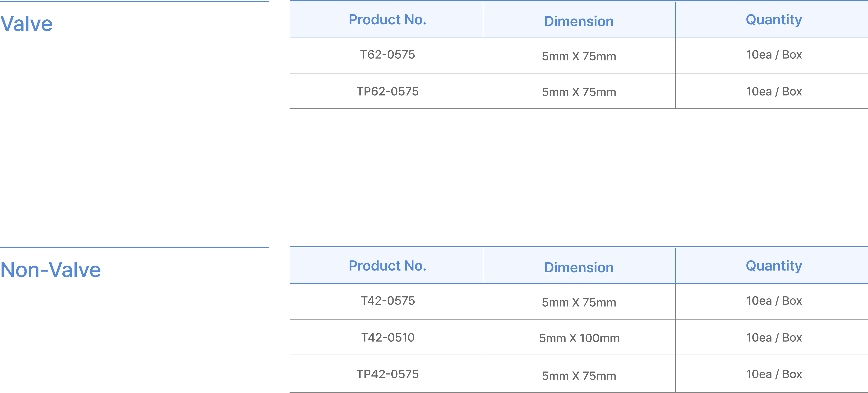This screenshot has width=868, height=393.
Task: Select the dimension cell for TP42-0575
Action: [x=578, y=376]
